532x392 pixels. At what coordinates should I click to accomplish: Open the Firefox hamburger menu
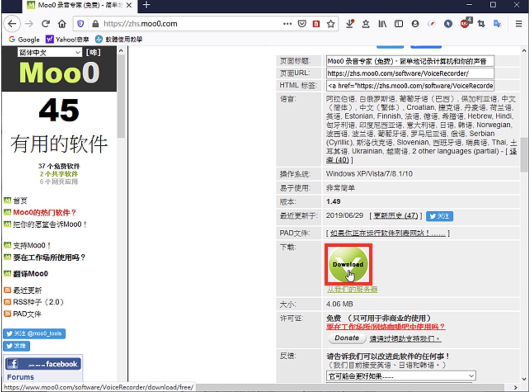(x=519, y=24)
